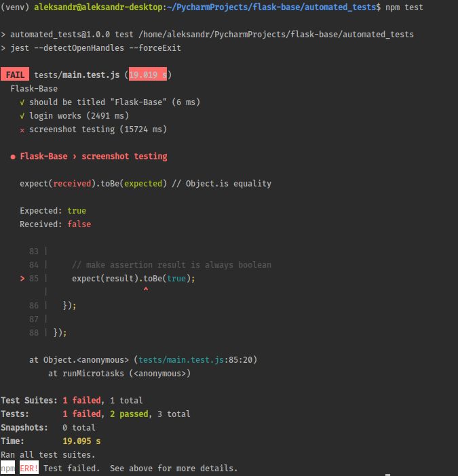Click the 'Flask-Base' suite name line
The width and height of the screenshot is (458, 476).
(x=34, y=89)
